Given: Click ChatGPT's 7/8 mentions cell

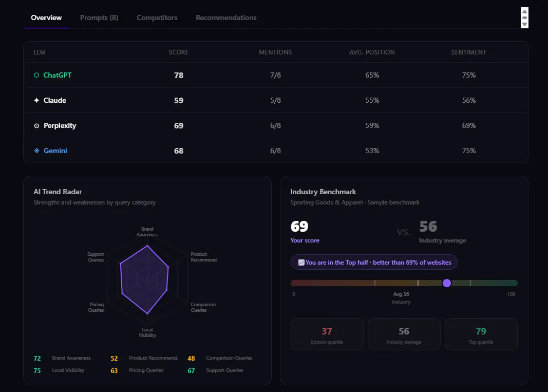Looking at the screenshot, I should (275, 75).
